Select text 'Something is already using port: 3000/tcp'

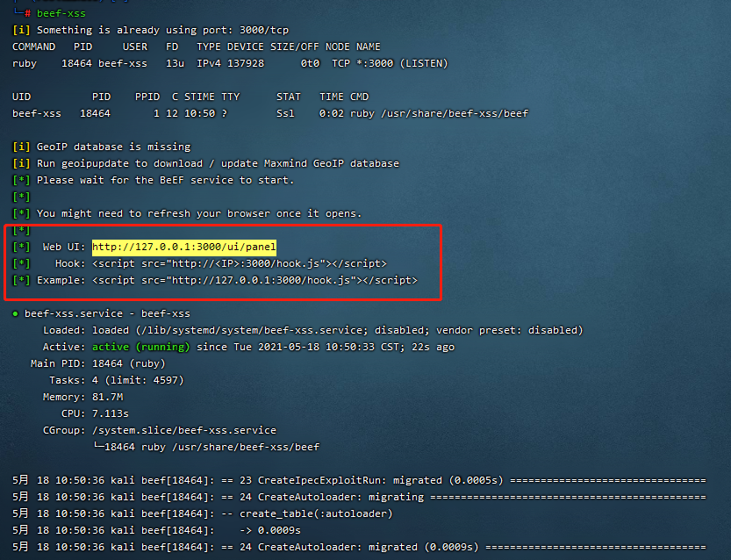(162, 30)
